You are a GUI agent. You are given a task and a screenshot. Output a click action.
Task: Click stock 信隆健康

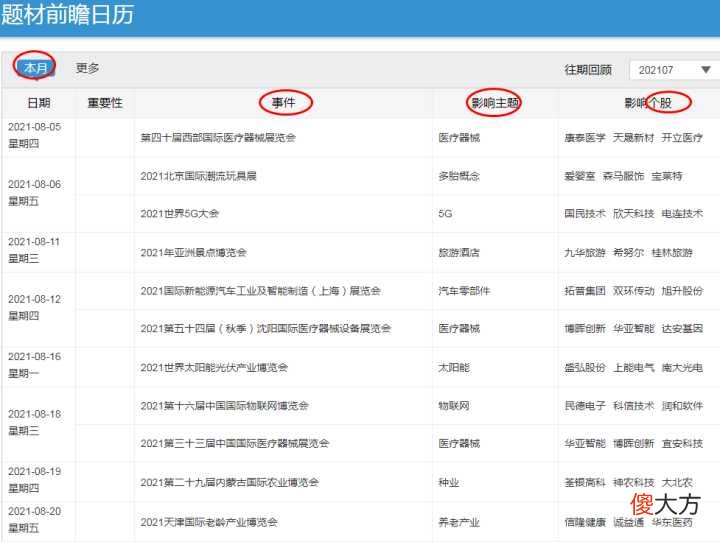click(x=585, y=522)
